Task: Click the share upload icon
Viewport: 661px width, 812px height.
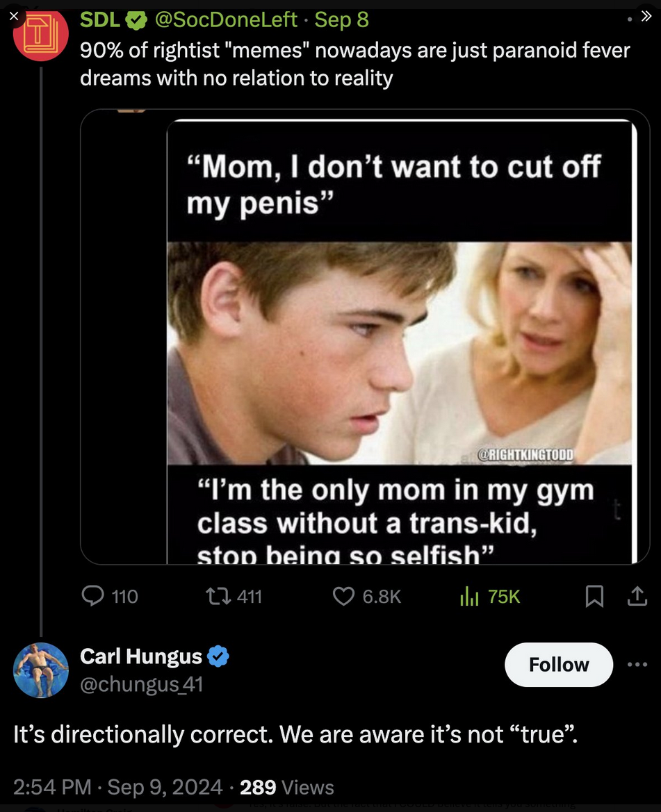Action: [637, 596]
